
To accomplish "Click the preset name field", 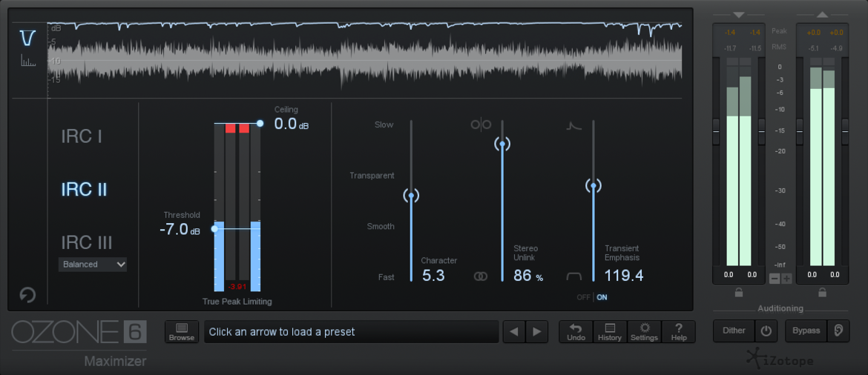I will (351, 332).
